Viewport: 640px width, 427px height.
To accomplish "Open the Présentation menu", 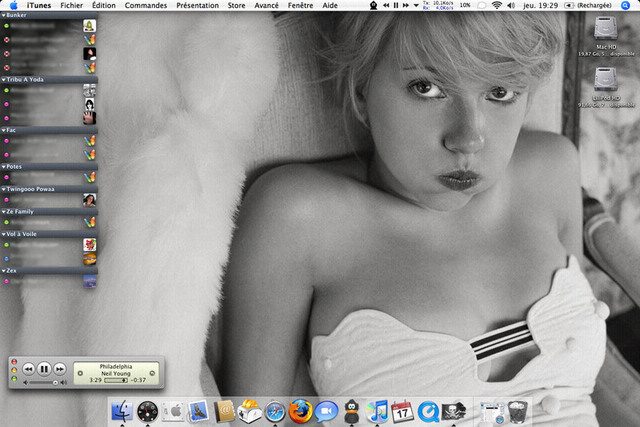I will [x=198, y=5].
